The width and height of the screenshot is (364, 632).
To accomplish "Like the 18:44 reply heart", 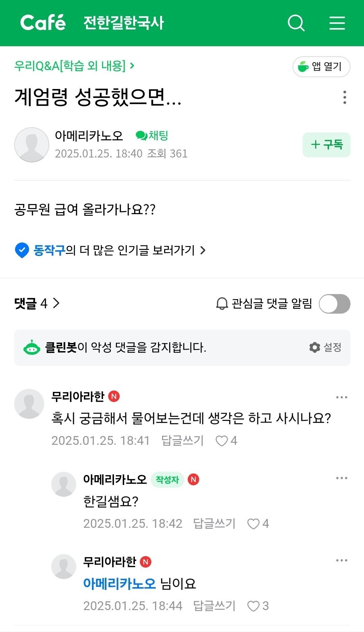I will [254, 606].
